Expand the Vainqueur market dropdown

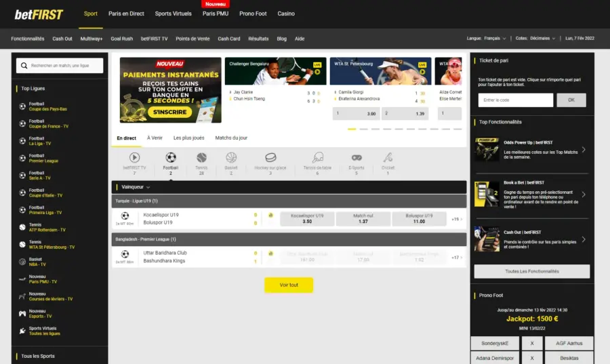(x=136, y=187)
